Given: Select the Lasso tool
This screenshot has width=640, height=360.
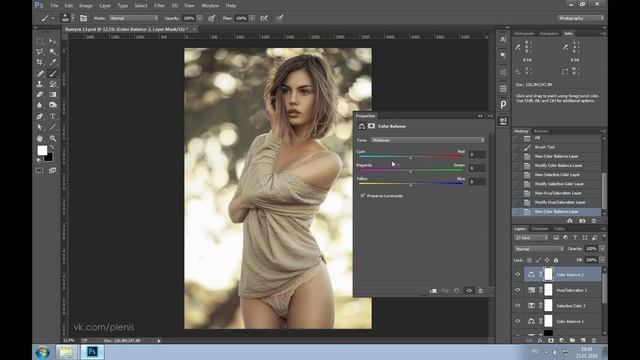Looking at the screenshot, I should [40, 52].
